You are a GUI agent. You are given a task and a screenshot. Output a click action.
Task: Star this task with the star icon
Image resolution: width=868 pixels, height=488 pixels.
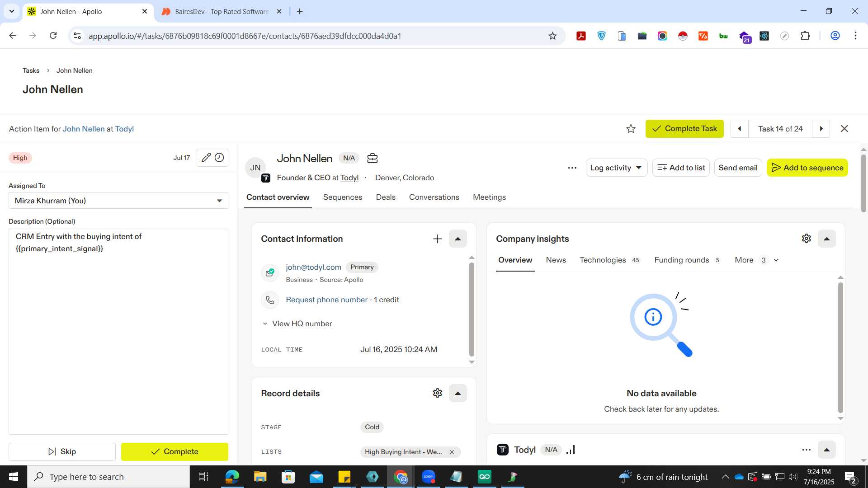[631, 129]
